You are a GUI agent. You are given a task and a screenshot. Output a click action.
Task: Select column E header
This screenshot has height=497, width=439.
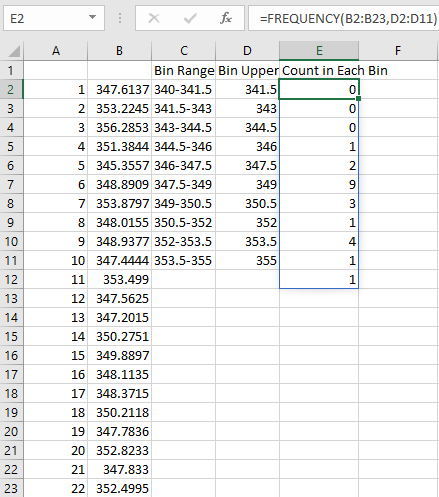click(319, 51)
